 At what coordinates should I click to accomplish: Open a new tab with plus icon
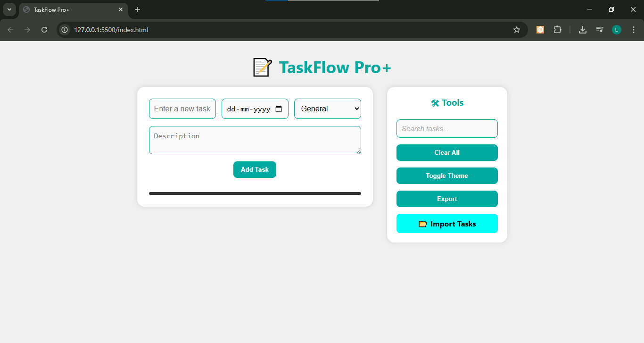pyautogui.click(x=138, y=9)
